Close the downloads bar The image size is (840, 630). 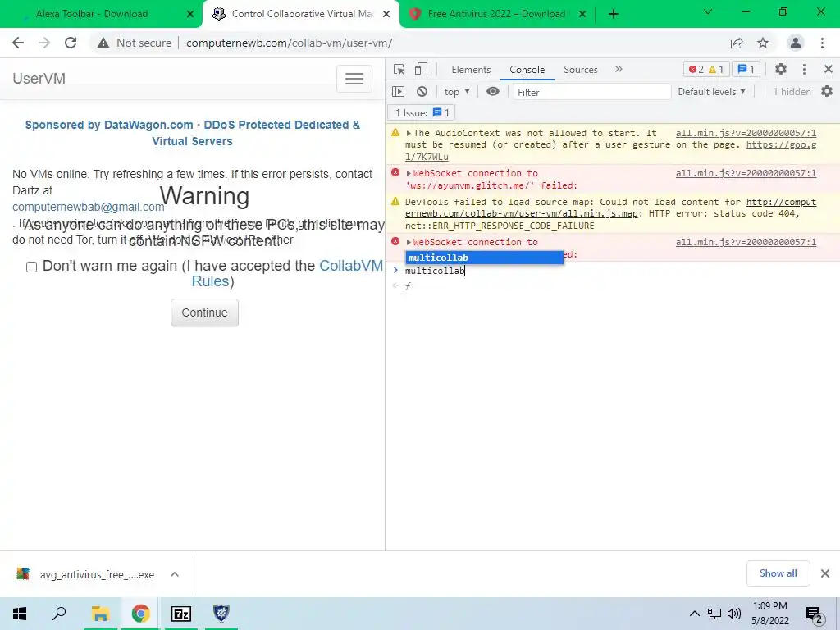click(825, 573)
